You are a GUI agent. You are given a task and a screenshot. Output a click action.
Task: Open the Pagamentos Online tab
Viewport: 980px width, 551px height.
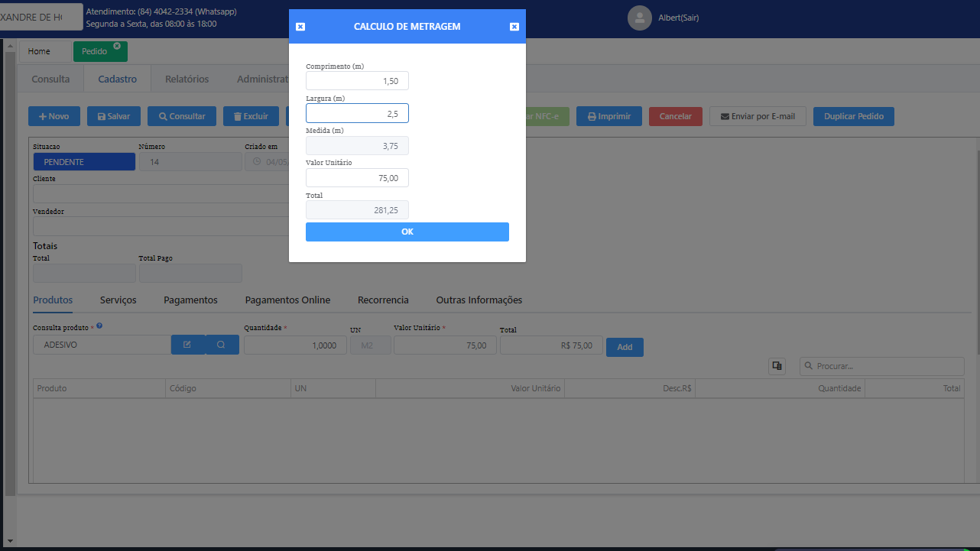click(287, 300)
